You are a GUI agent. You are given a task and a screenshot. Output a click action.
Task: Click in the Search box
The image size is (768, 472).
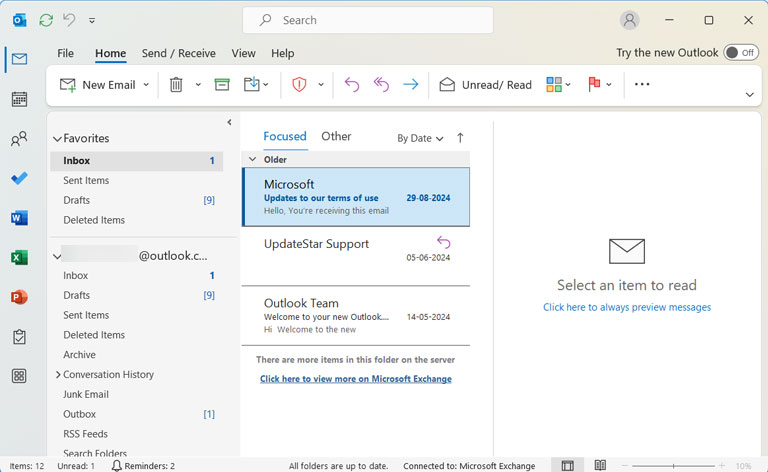click(x=368, y=20)
